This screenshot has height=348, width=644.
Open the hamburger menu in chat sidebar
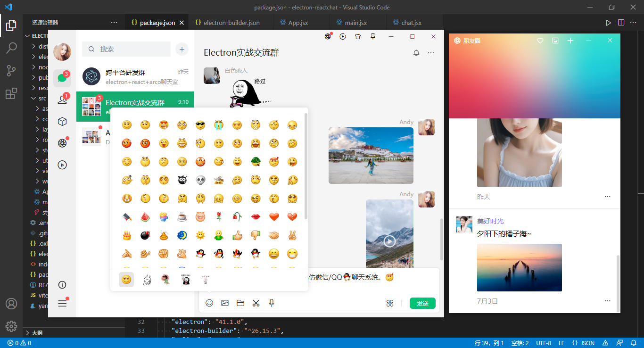click(62, 303)
